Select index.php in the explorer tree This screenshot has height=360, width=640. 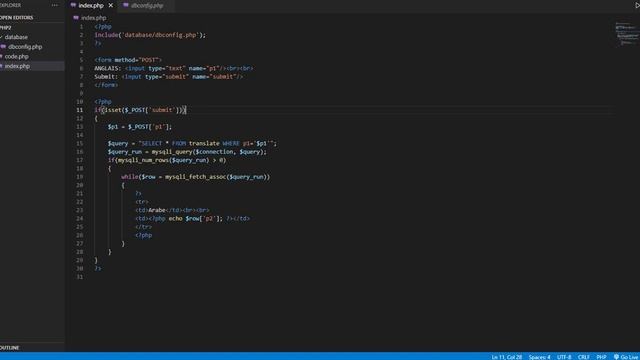click(17, 66)
